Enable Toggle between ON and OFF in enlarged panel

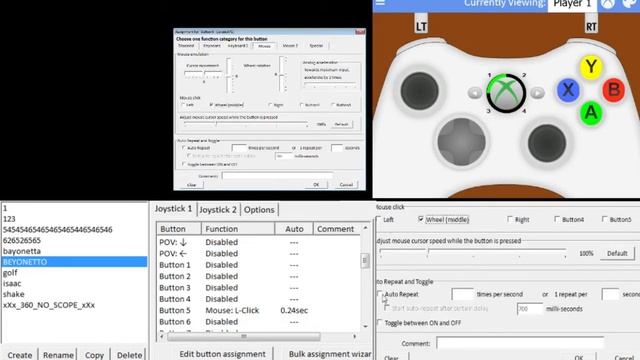[380, 323]
